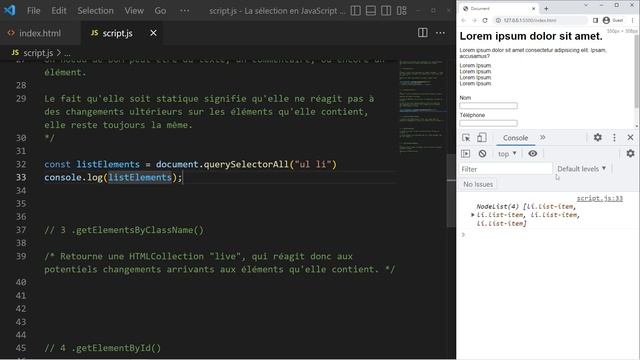Click the getElementsByClassName comment line
The height and width of the screenshot is (360, 640).
click(124, 230)
